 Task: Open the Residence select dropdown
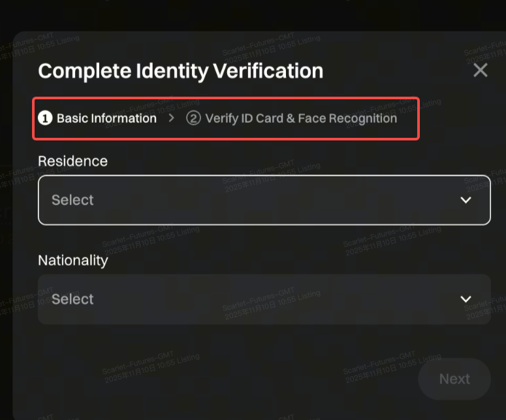tap(264, 200)
